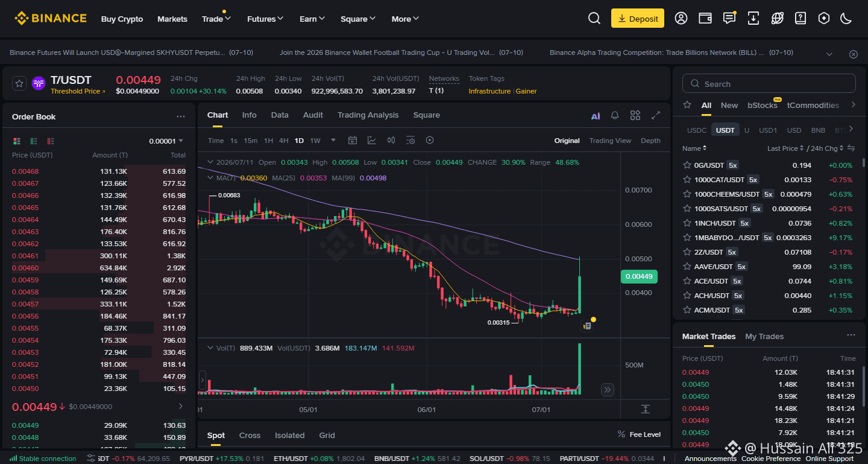Collapse the MA indicator legend chevron
Screen dimensions: 868x464
pyautogui.click(x=210, y=178)
